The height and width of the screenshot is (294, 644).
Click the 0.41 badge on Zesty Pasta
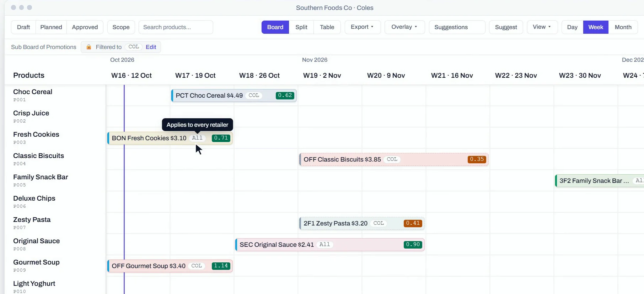pos(413,223)
